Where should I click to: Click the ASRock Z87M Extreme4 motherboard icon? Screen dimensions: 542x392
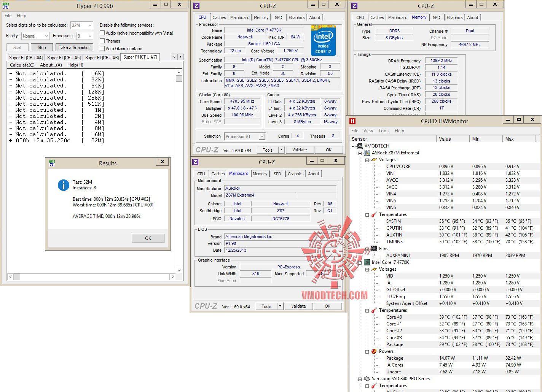367,153
